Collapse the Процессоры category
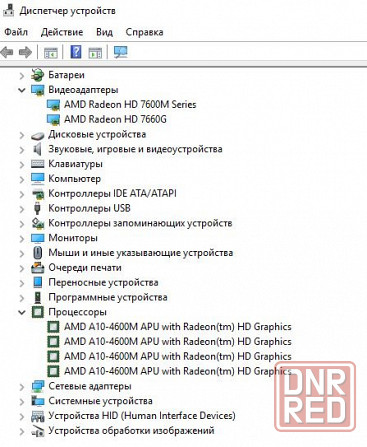The image size is (367, 447). [22, 312]
